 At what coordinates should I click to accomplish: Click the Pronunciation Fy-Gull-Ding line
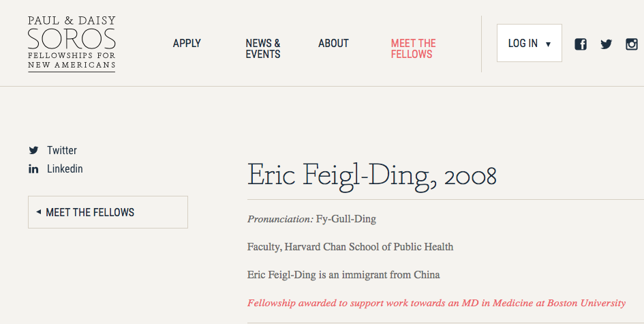coord(311,219)
